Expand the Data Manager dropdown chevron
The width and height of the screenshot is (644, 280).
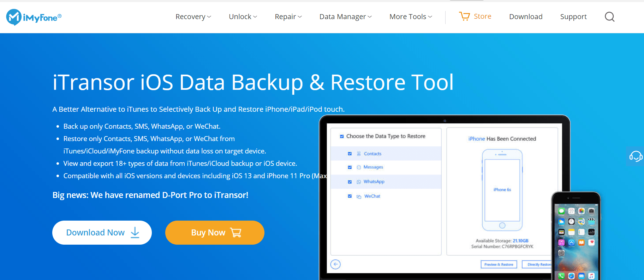pos(370,17)
